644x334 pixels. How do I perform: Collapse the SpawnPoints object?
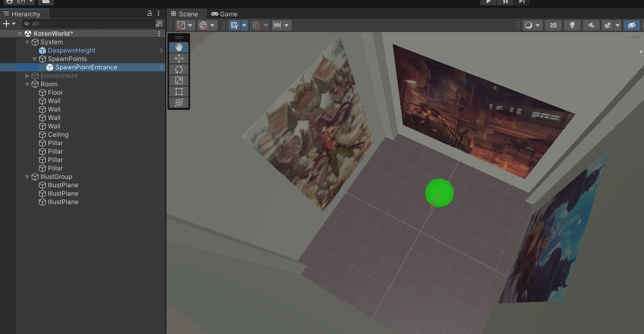click(x=35, y=59)
